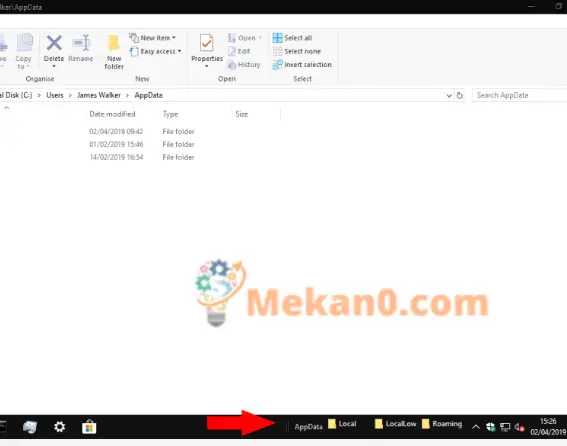
Task: Expand the Easy access dropdown
Action: (x=155, y=51)
